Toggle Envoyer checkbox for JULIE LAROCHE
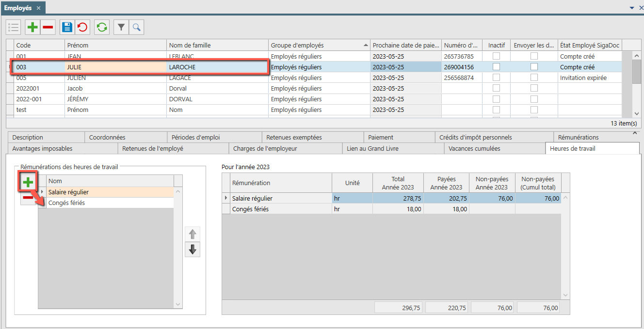The width and height of the screenshot is (644, 329). click(534, 67)
